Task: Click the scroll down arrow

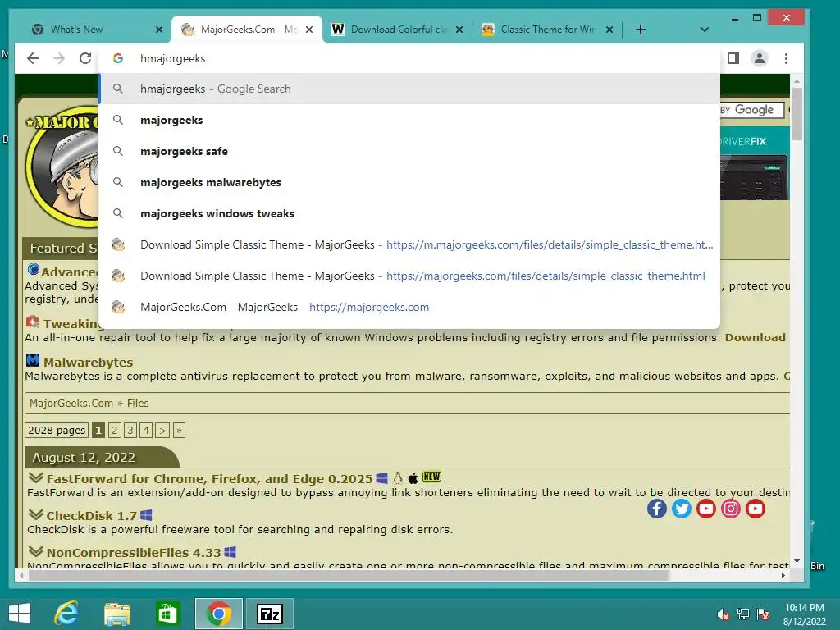Action: pyautogui.click(x=797, y=561)
